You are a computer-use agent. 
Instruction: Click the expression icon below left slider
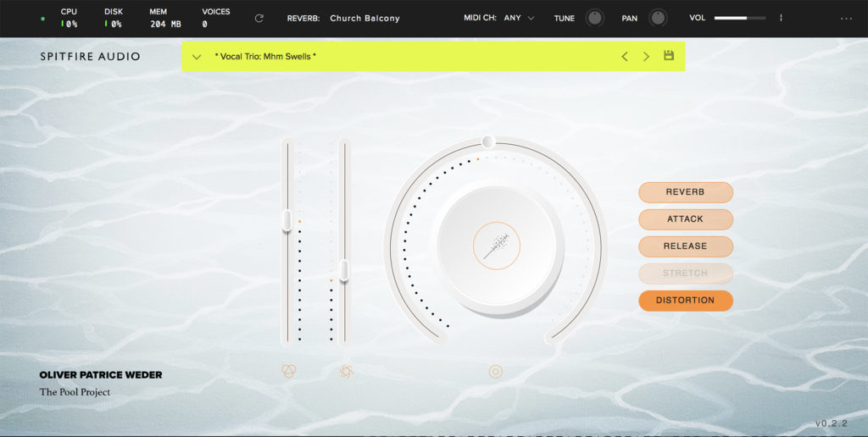(x=288, y=371)
